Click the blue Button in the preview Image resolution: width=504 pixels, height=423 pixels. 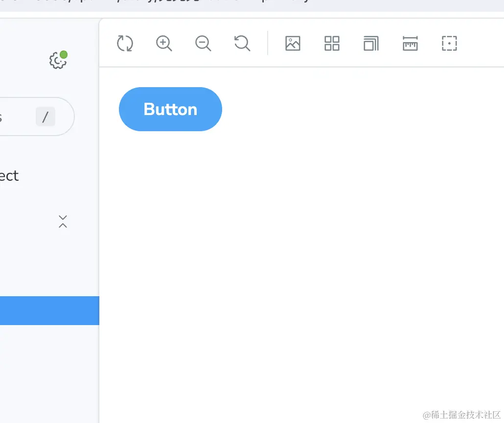tap(170, 109)
